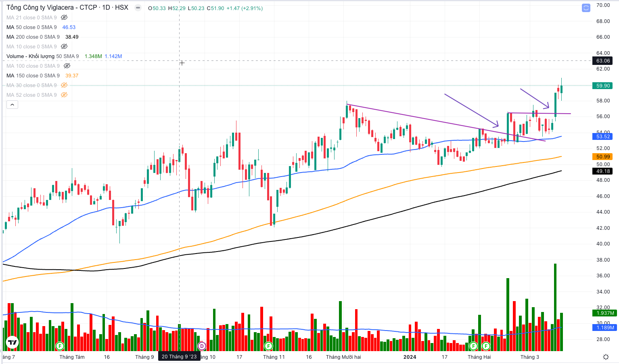Click the last price label 59.90
Screen dimensions: 619x364
click(603, 85)
